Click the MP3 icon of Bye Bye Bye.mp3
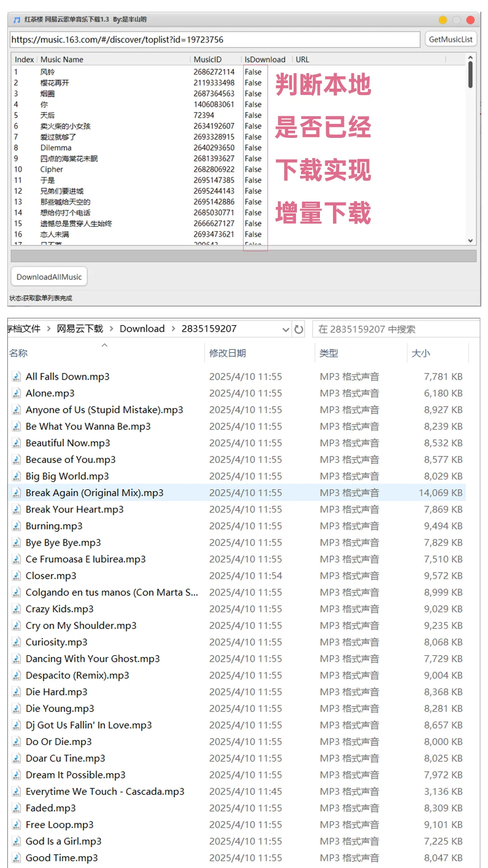 click(16, 542)
